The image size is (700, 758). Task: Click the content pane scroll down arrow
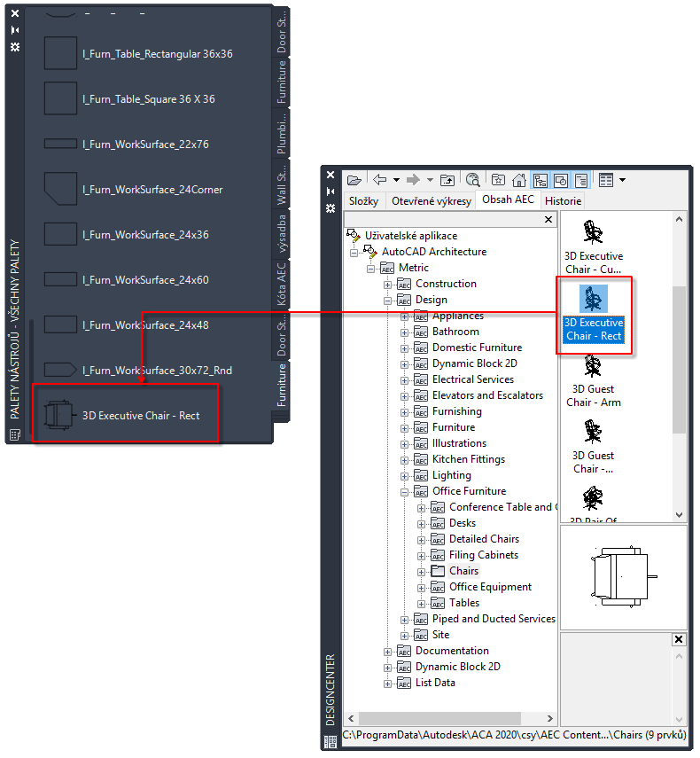coord(679,515)
